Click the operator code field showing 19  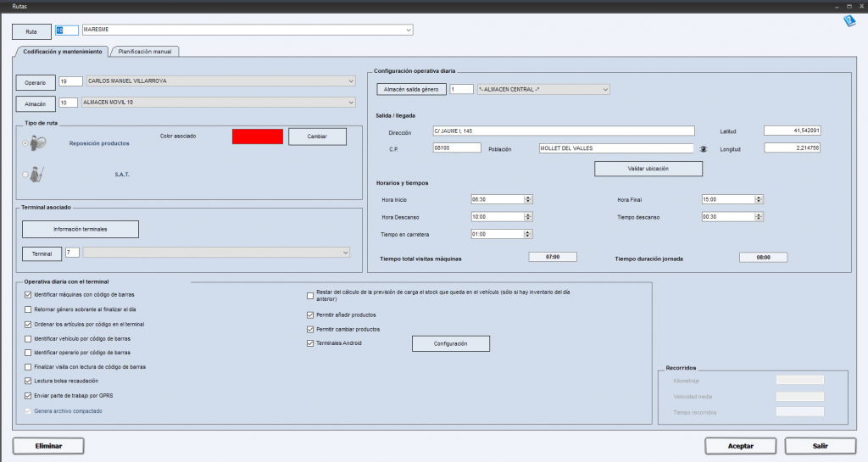click(71, 81)
